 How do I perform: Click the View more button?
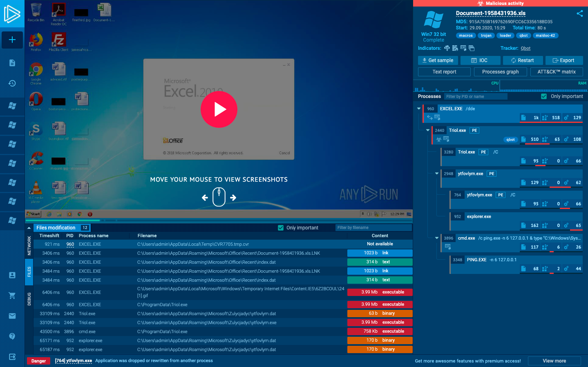(554, 361)
